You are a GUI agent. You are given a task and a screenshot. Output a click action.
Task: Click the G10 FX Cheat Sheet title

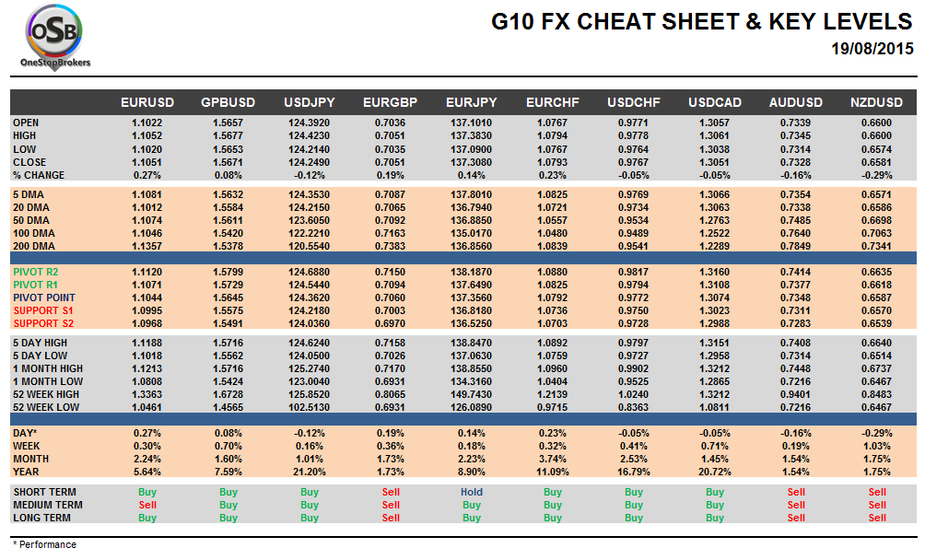coord(701,22)
